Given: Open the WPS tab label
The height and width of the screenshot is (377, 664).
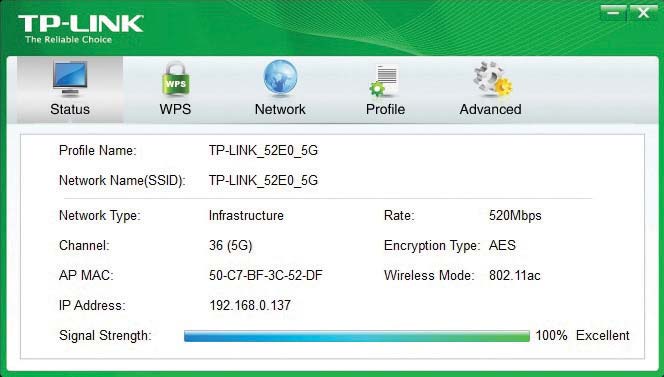Looking at the screenshot, I should pos(175,109).
